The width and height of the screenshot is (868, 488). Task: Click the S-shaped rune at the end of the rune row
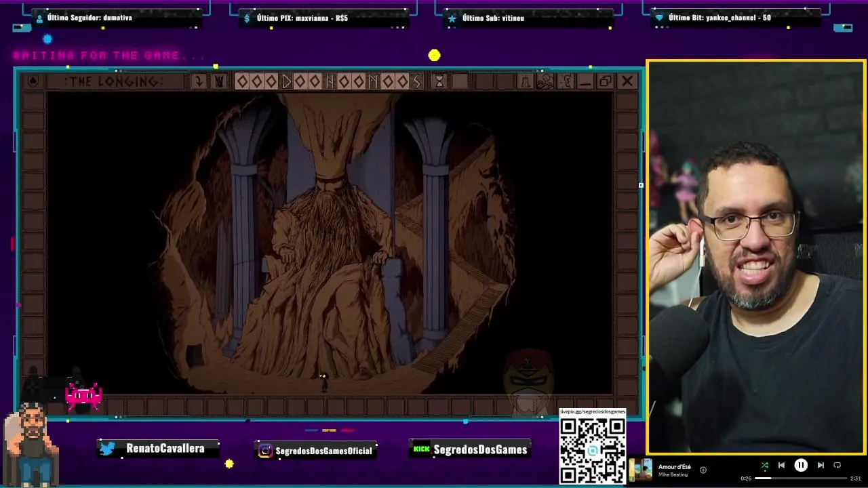[x=416, y=81]
